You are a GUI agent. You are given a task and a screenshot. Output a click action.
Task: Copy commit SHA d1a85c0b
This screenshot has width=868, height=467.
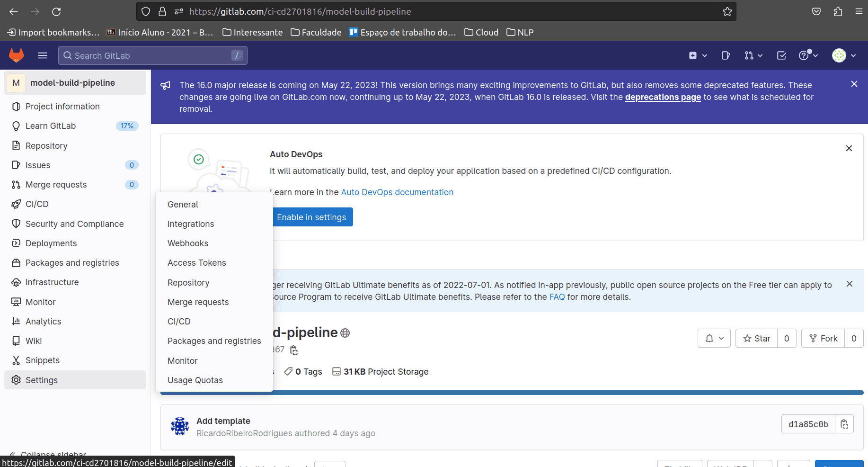[844, 424]
